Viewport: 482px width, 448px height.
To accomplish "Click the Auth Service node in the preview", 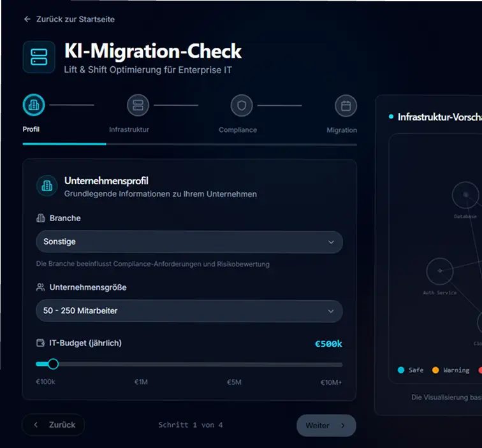I will [439, 271].
